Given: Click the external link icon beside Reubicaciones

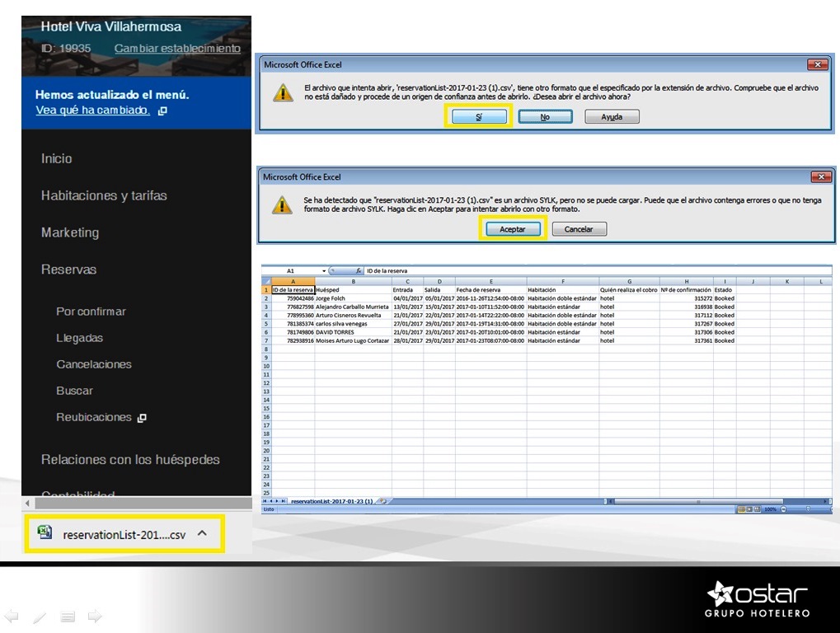Looking at the screenshot, I should pos(142,418).
